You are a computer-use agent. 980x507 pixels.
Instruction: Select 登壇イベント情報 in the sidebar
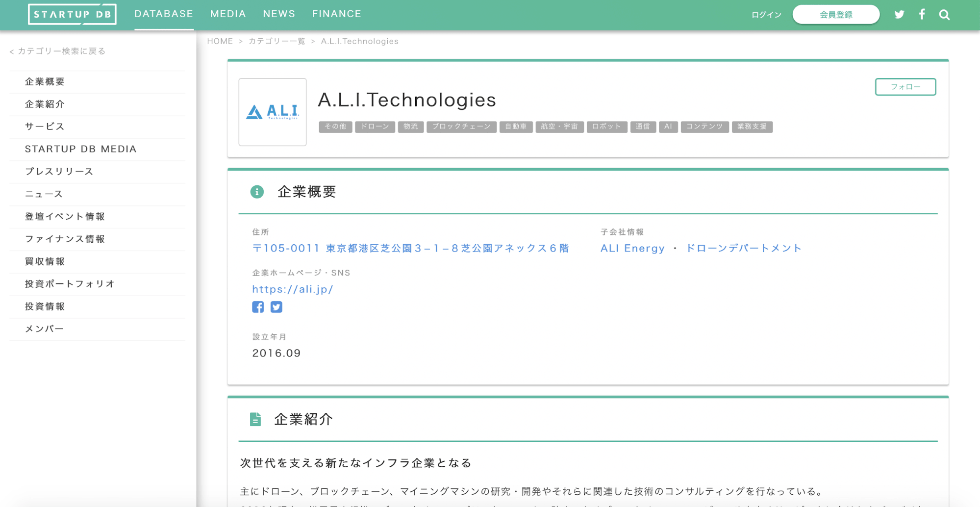[97, 217]
